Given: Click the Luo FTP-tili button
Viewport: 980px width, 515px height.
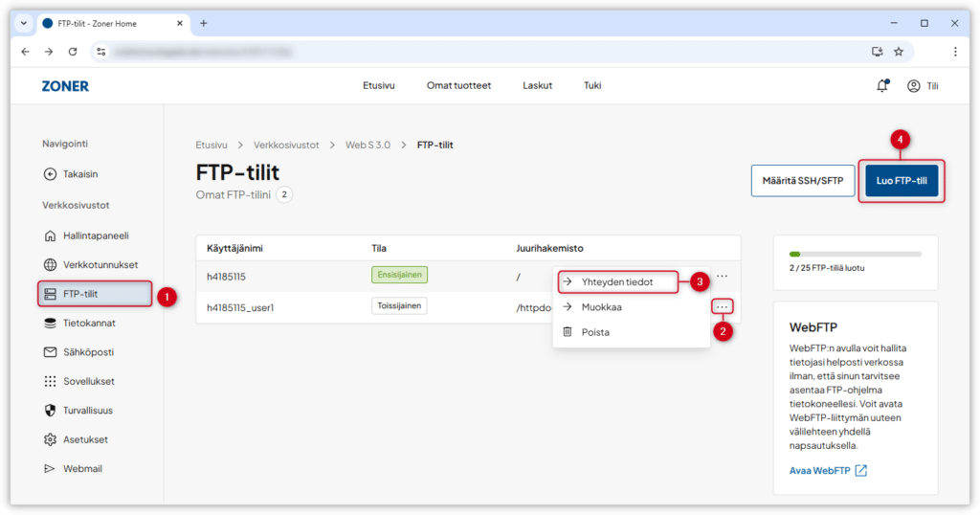Looking at the screenshot, I should coord(902,181).
